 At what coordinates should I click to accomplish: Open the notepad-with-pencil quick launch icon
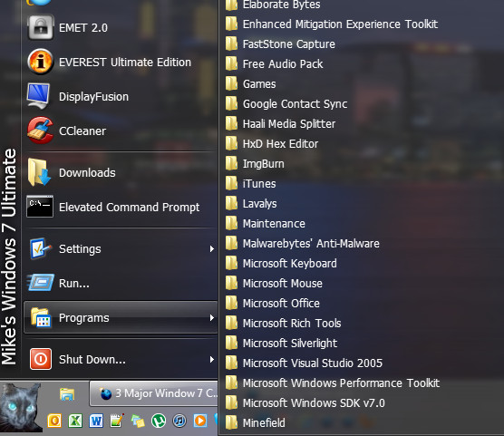(117, 421)
